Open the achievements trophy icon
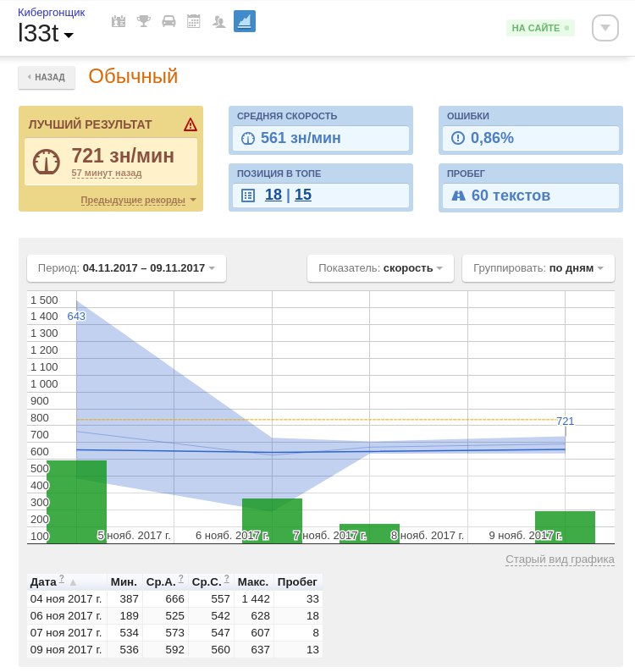Screen dimensions: 635x672 tap(144, 21)
